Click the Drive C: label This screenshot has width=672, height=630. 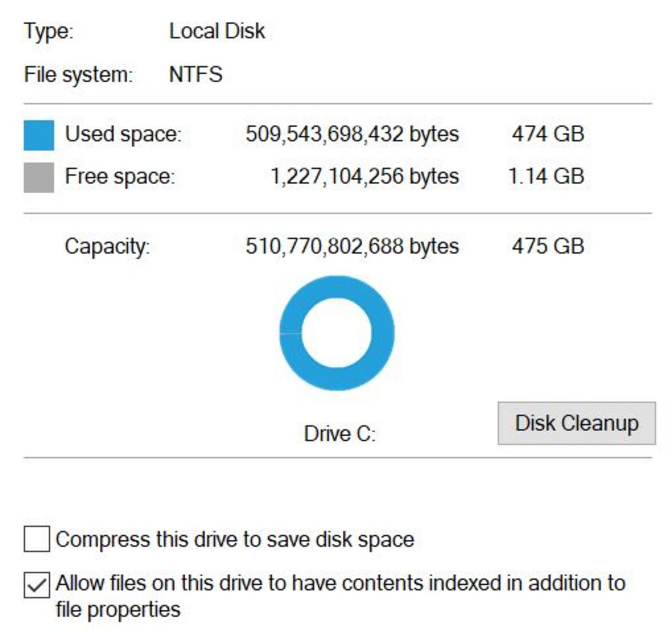click(339, 433)
